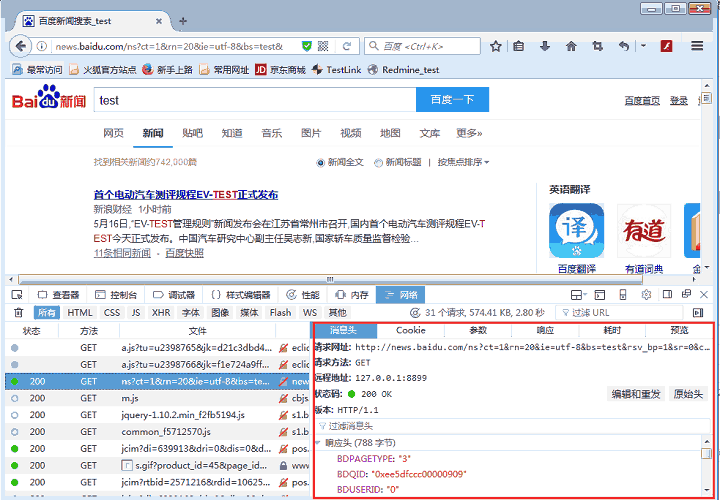720x500 pixels.
Task: Dock devtools to the side icon
Action: tap(668, 294)
